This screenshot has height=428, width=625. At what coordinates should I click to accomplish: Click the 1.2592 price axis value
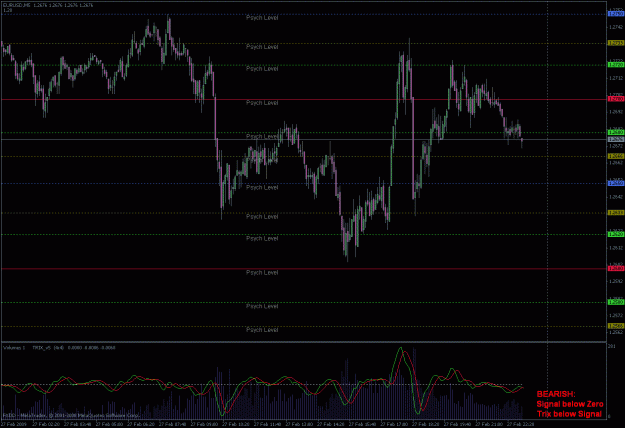coord(616,281)
